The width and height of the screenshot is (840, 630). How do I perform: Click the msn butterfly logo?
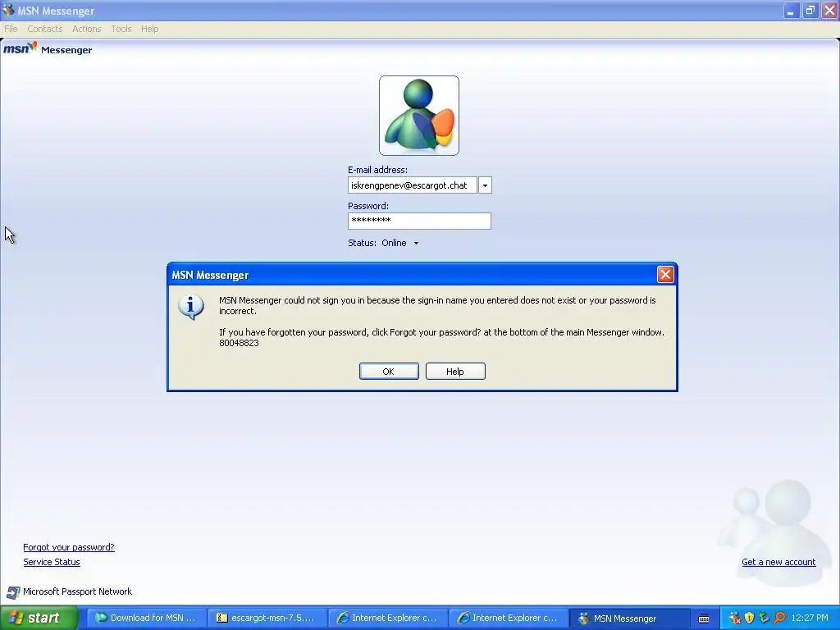[21, 48]
